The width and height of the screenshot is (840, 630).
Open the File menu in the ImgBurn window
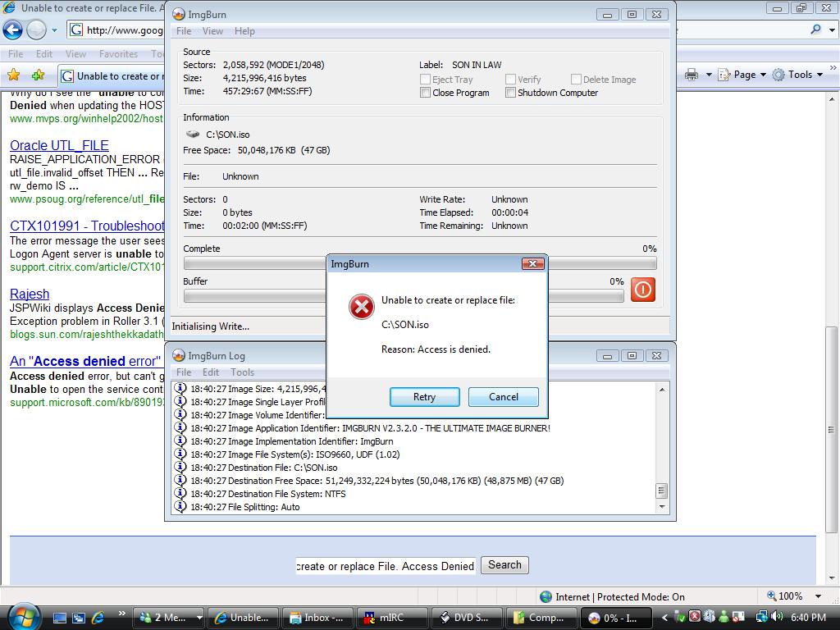(x=184, y=31)
